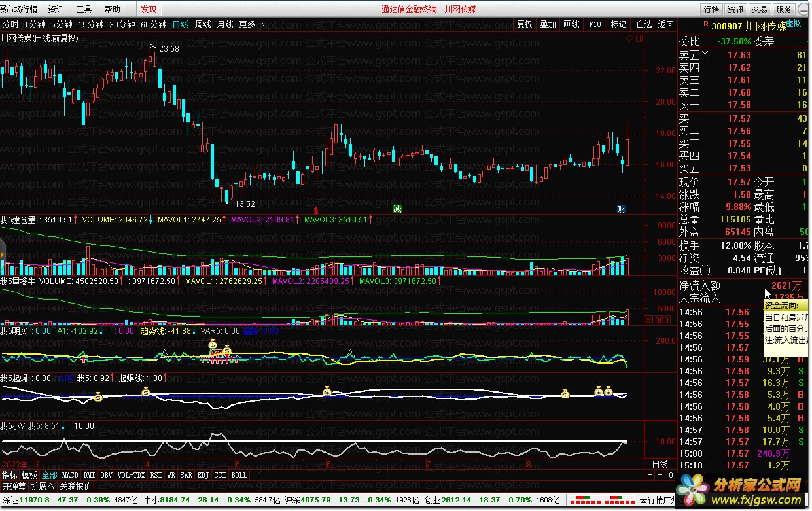The image size is (812, 511).
Task: Apply the OBV indicator
Action: [x=106, y=475]
